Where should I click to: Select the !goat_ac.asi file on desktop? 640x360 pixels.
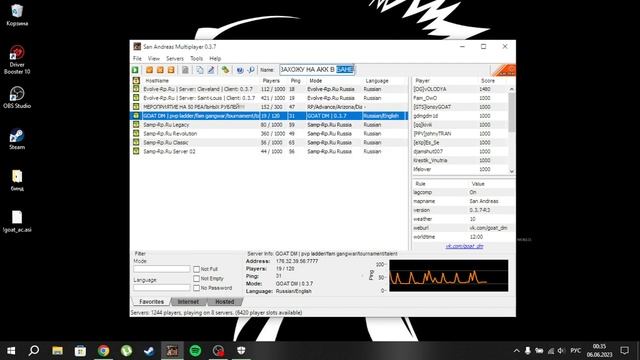17,222
